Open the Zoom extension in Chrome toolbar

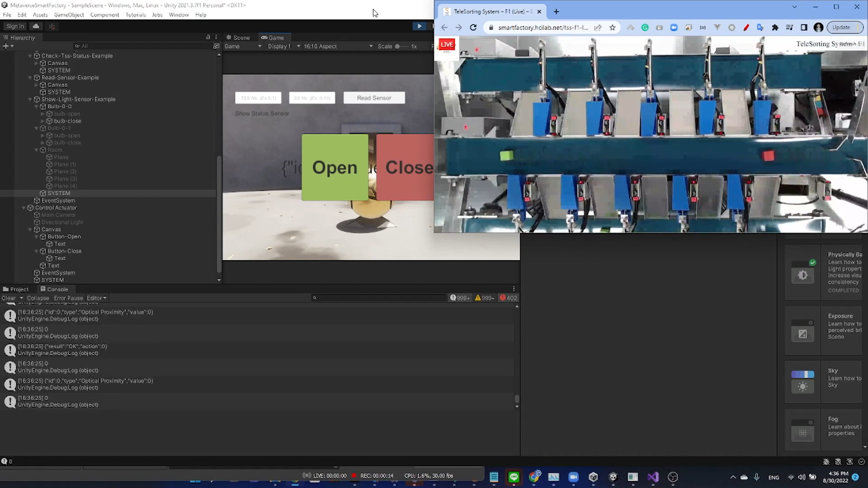674,28
